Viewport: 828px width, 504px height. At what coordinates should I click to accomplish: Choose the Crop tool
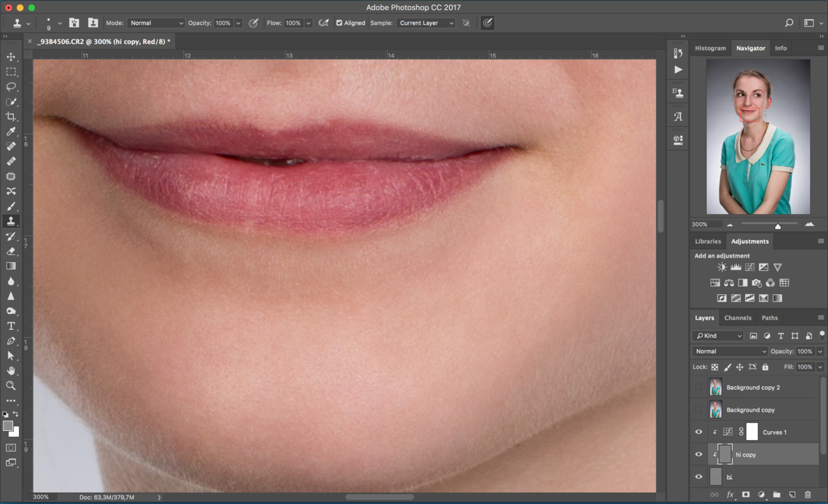click(x=11, y=117)
